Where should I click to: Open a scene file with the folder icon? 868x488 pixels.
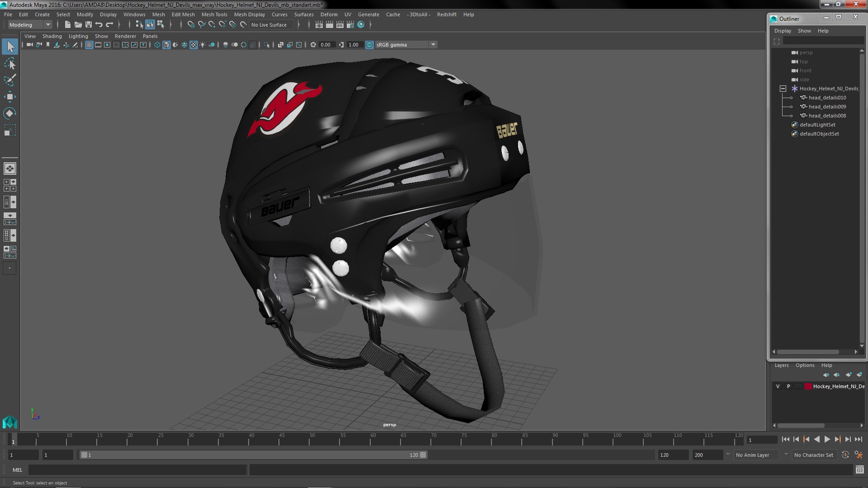tap(78, 25)
